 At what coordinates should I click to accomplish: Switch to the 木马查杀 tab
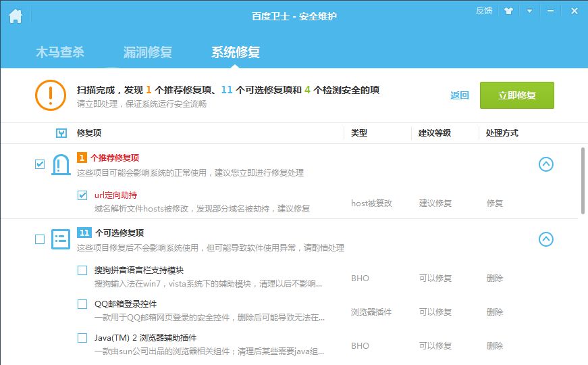pos(60,52)
